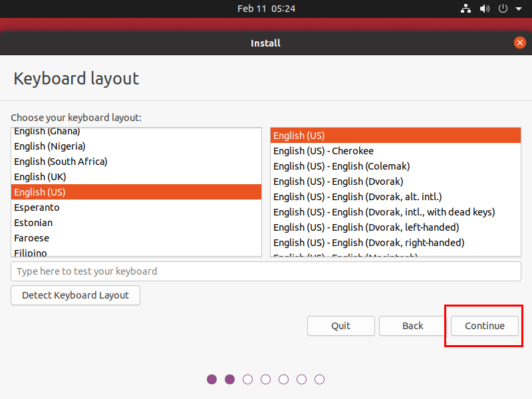The image size is (532, 399).
Task: Go Back to the previous step
Action: [412, 326]
